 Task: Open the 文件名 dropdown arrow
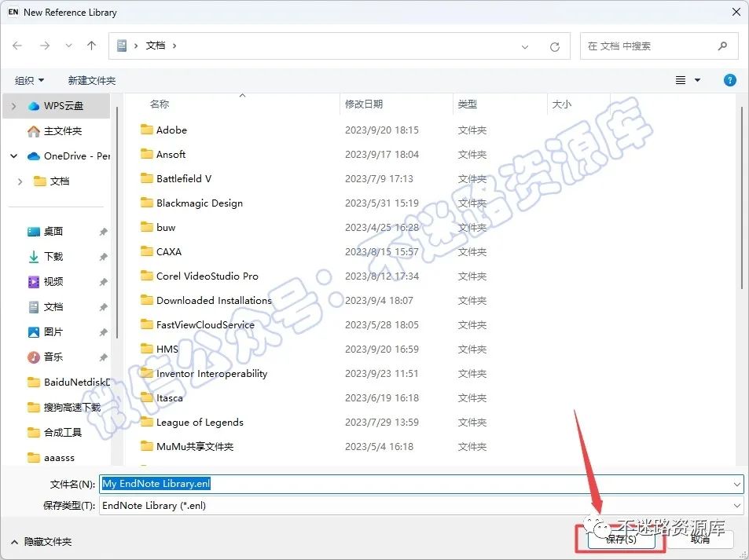[x=736, y=484]
